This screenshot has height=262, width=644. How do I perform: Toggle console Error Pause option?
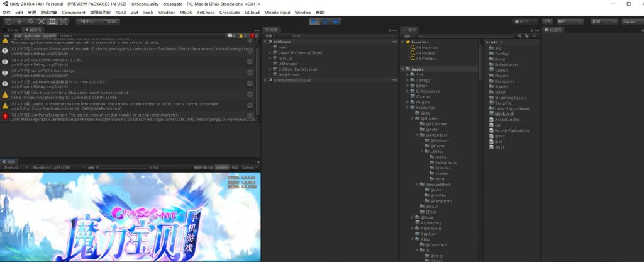point(50,36)
